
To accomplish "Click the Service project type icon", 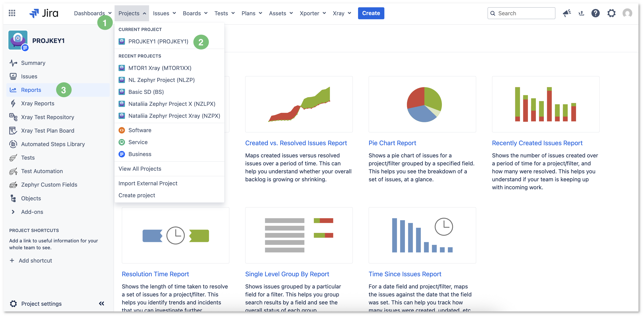I will (122, 142).
